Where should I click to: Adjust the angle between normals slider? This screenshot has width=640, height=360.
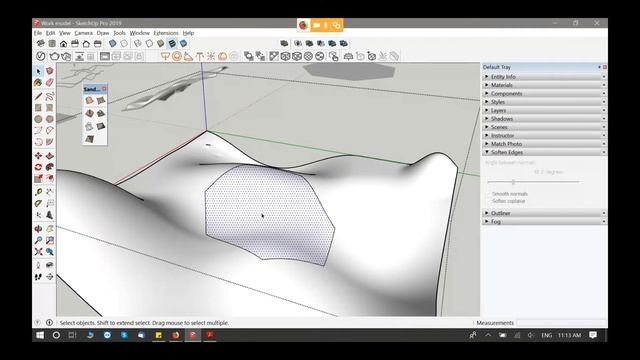[513, 182]
